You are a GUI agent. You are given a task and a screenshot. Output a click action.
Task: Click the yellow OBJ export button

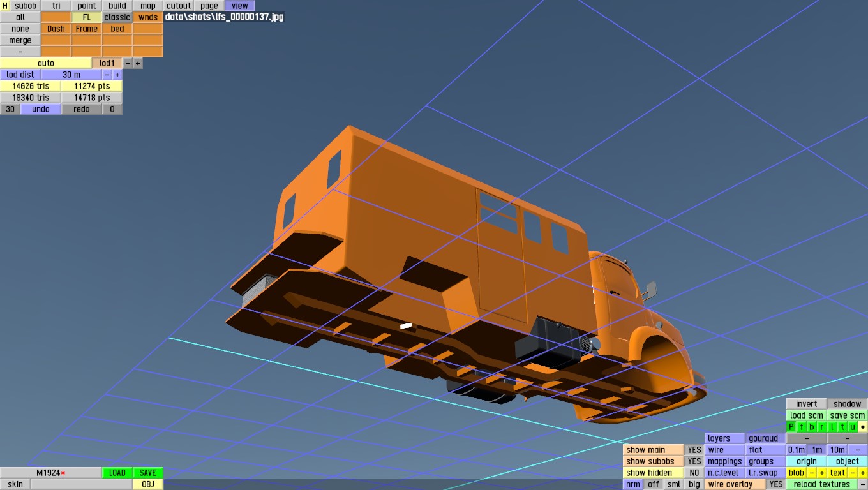[148, 484]
